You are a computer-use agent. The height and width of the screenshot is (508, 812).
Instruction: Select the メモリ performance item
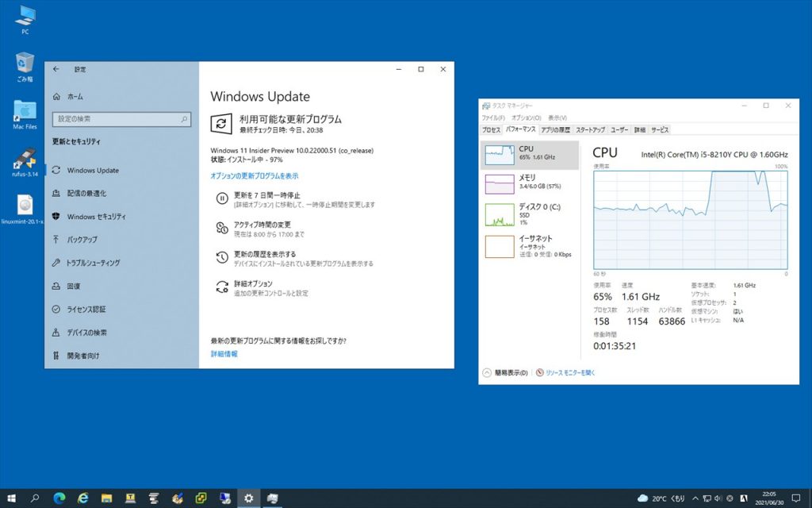[x=530, y=183]
